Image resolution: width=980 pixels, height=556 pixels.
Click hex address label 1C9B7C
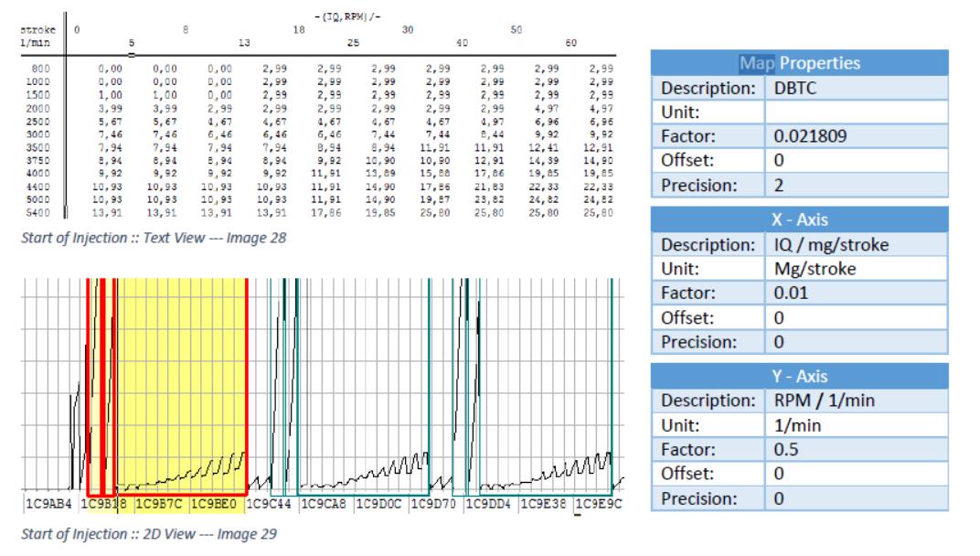158,504
